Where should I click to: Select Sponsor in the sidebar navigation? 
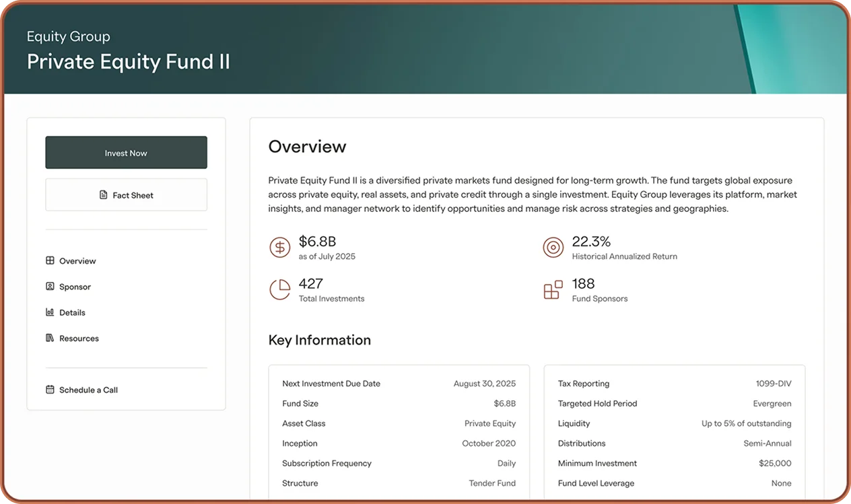[x=74, y=286]
